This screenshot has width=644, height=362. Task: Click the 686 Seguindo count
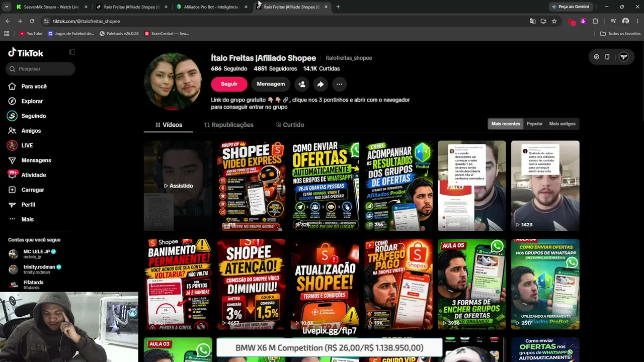(x=229, y=68)
